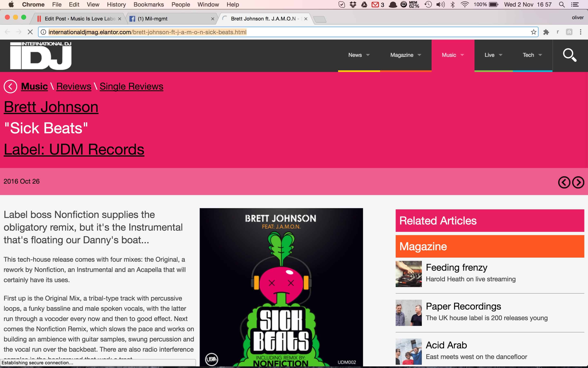Click the oliver profile name button
Screen dimensions: 588x368
pos(578,18)
